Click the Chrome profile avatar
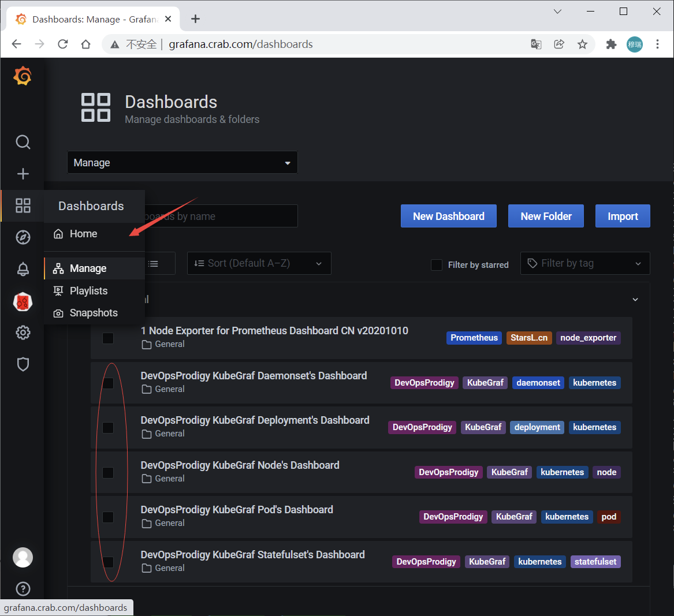 (635, 44)
